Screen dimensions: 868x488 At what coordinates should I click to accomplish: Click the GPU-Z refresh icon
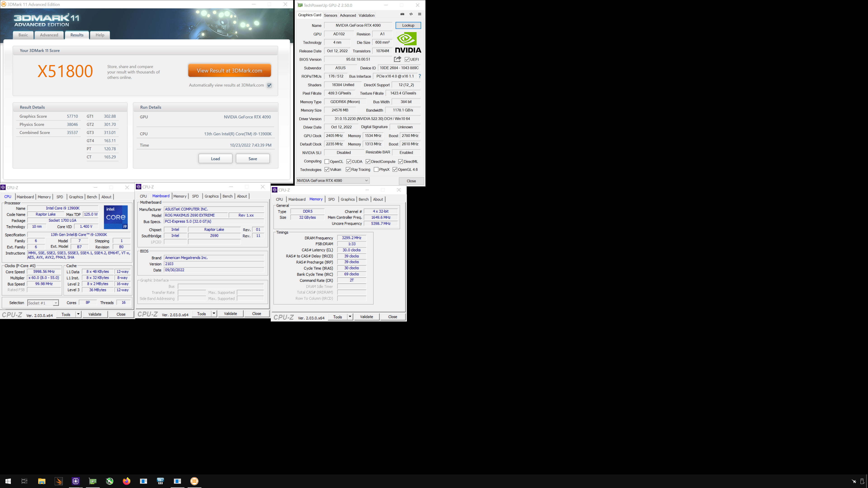click(x=411, y=14)
